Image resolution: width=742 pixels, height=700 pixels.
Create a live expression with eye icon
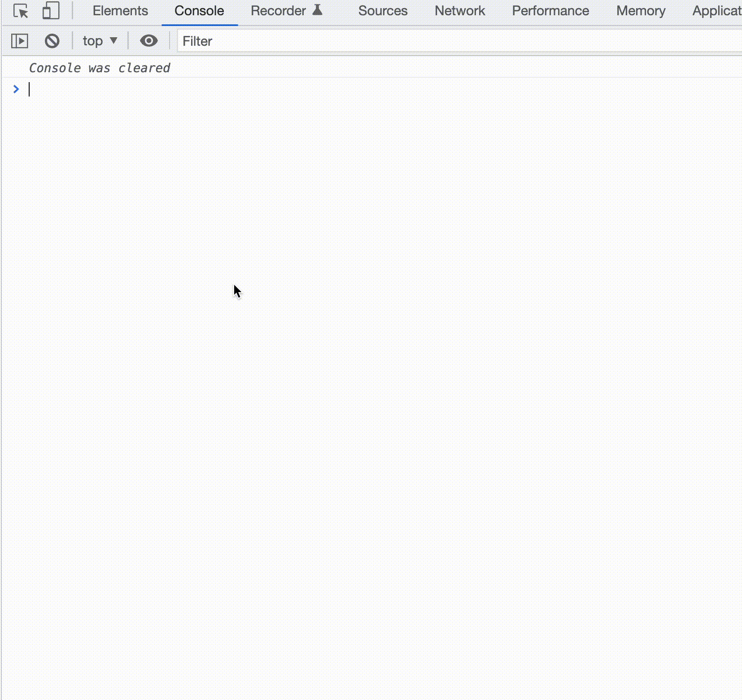(x=148, y=41)
